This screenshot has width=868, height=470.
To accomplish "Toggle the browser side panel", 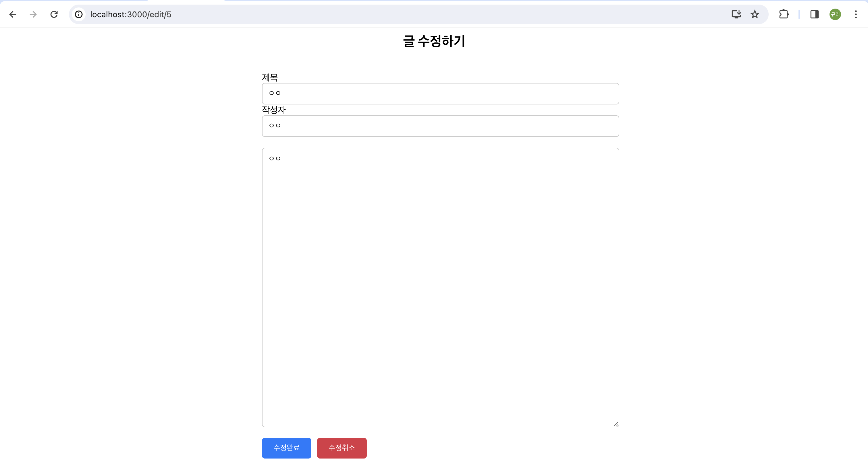I will [814, 14].
